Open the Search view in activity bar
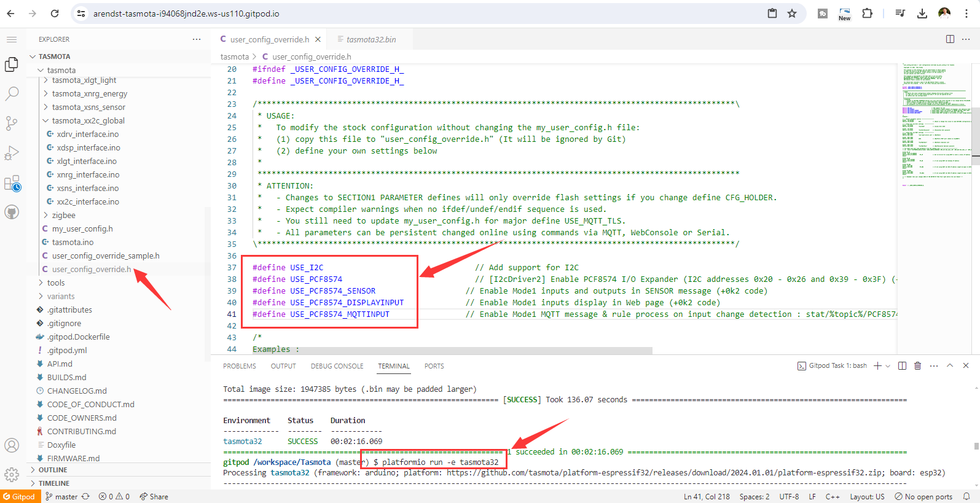The image size is (980, 503). 12,94
